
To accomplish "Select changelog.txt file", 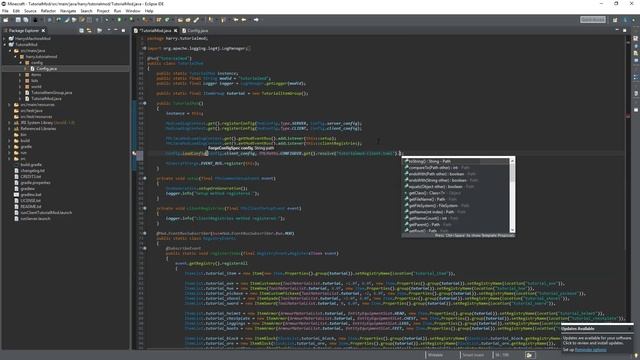I will pos(33,171).
